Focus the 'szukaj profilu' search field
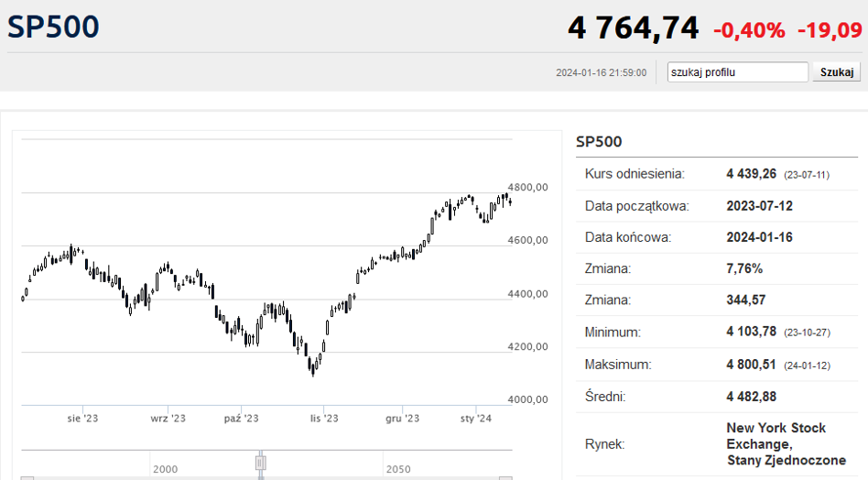 tap(737, 72)
